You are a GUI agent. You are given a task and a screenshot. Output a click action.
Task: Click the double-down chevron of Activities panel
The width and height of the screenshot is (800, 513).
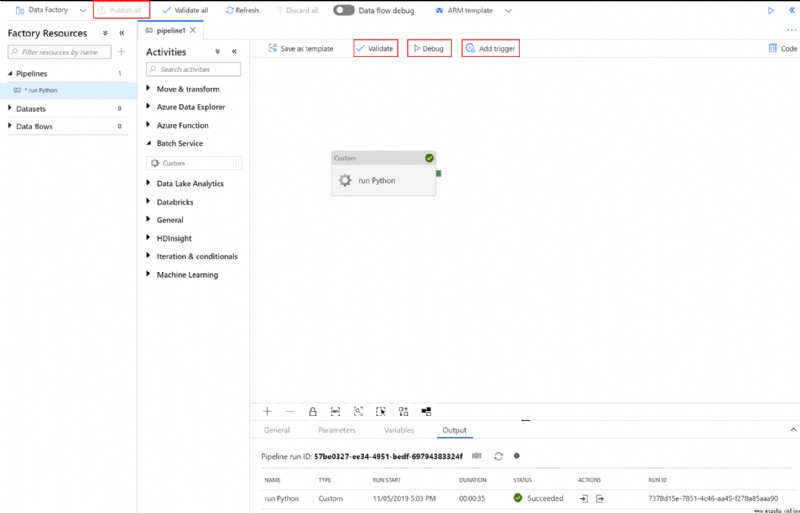point(217,52)
